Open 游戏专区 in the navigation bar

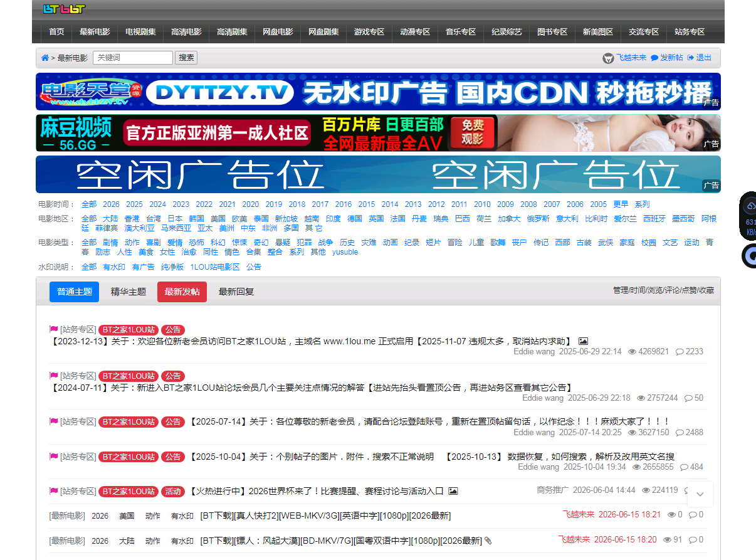click(x=369, y=32)
